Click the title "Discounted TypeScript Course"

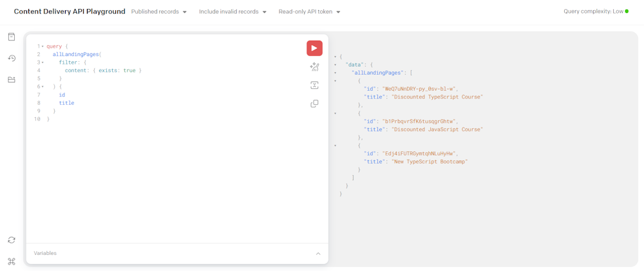click(437, 97)
